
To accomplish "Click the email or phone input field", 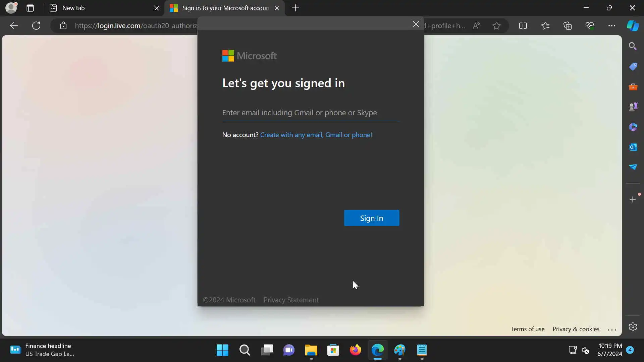I will [310, 113].
